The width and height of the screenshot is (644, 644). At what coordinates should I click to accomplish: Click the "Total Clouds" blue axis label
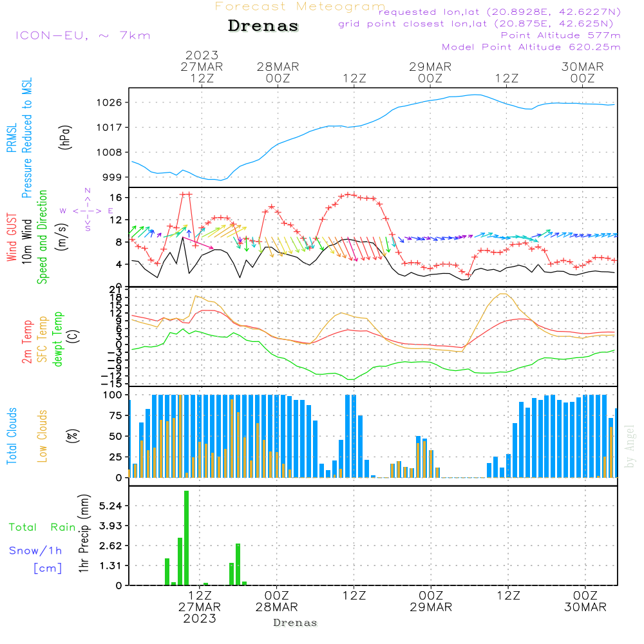12,436
